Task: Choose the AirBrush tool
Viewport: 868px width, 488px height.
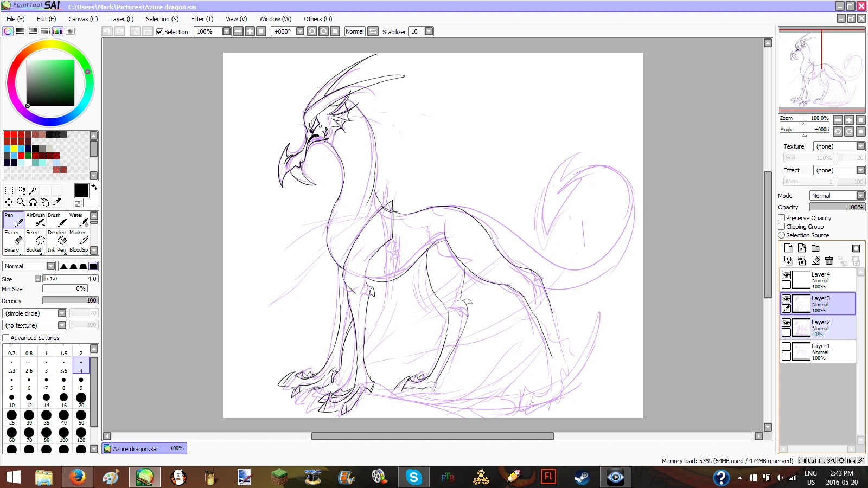Action: click(x=36, y=220)
